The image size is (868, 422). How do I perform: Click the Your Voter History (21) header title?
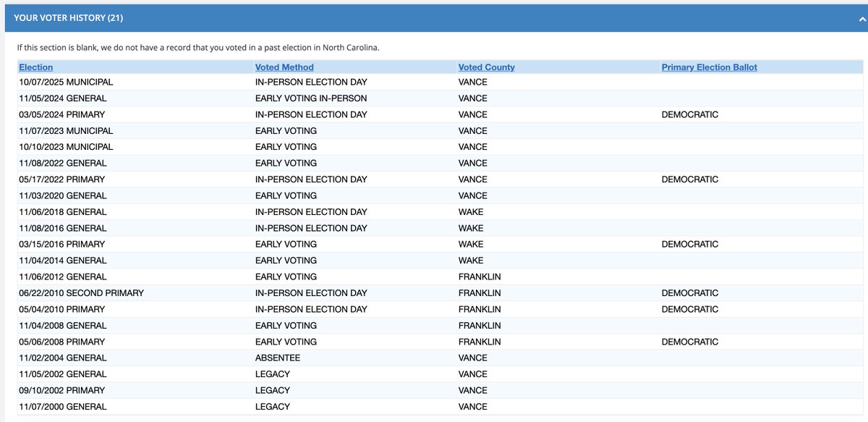click(68, 17)
